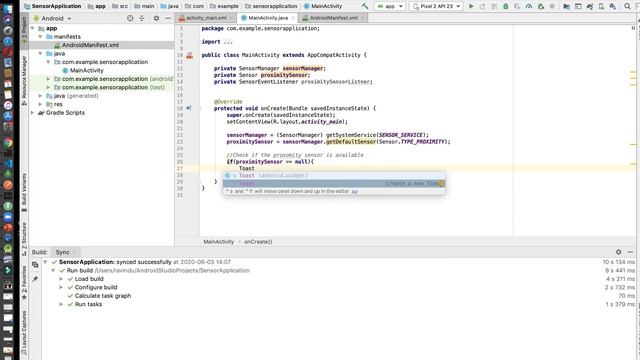
Task: Select the MainActivity.java editor tab
Action: pos(268,18)
